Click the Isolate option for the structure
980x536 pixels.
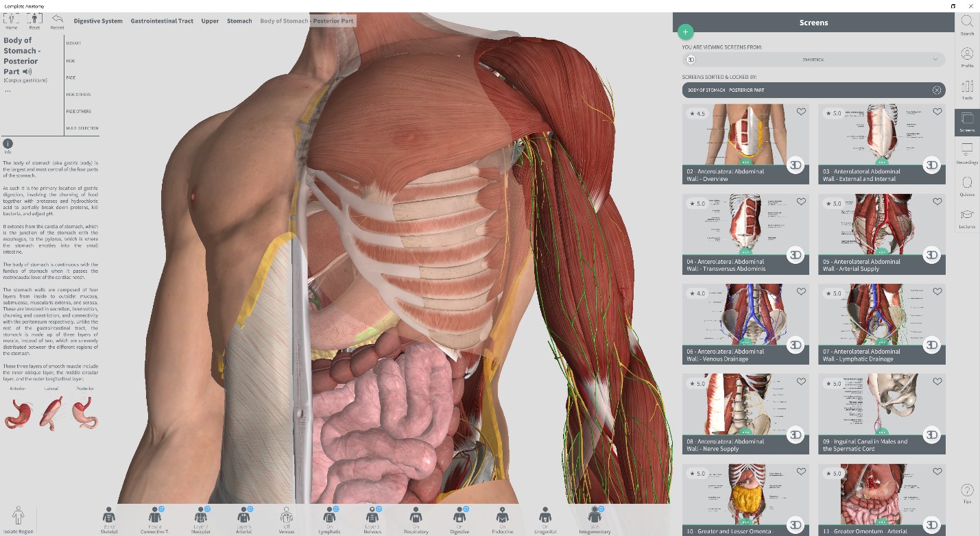73,43
